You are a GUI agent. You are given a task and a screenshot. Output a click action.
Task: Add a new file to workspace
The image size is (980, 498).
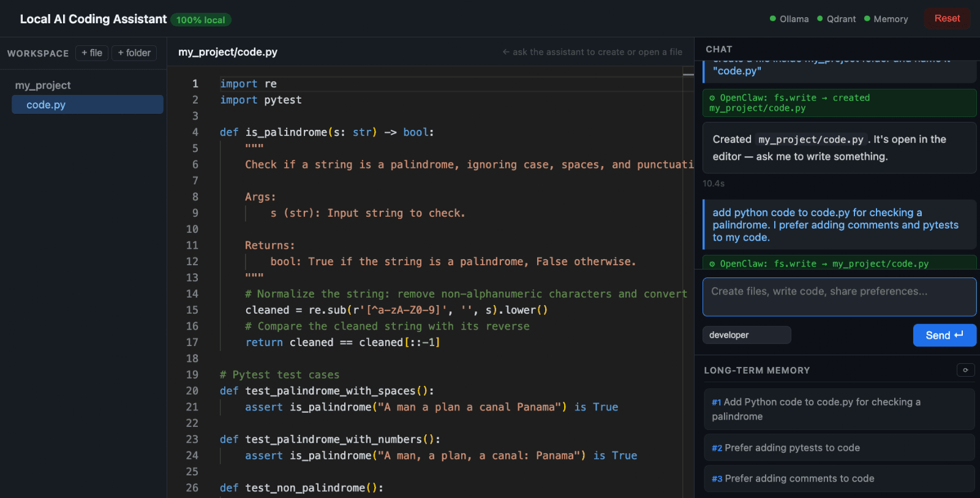pyautogui.click(x=92, y=53)
